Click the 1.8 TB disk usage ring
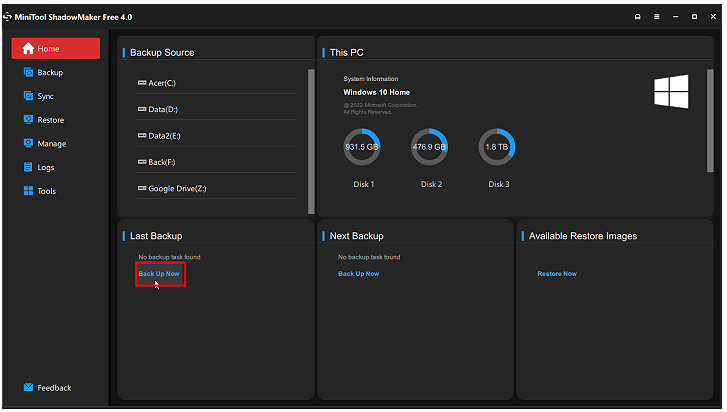 coord(497,147)
